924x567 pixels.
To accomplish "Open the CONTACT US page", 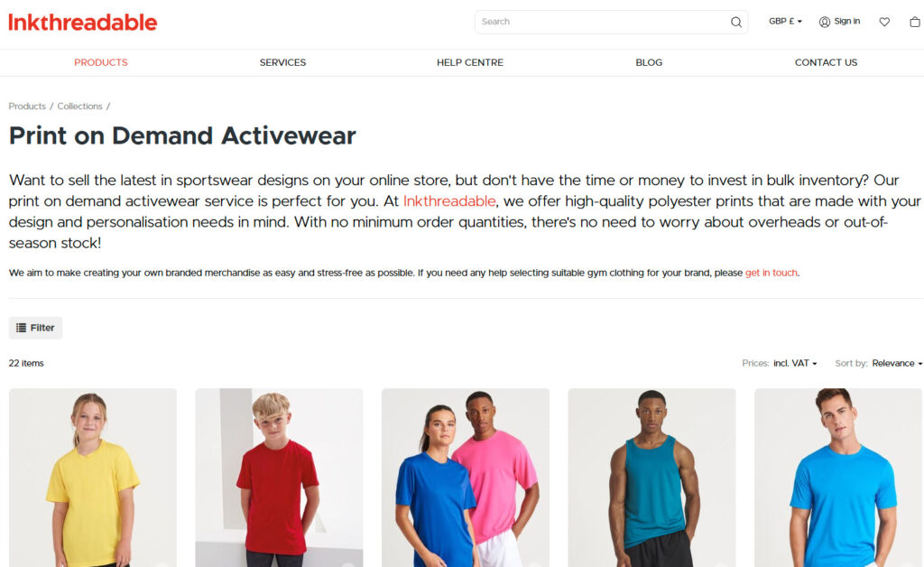I will (x=826, y=62).
